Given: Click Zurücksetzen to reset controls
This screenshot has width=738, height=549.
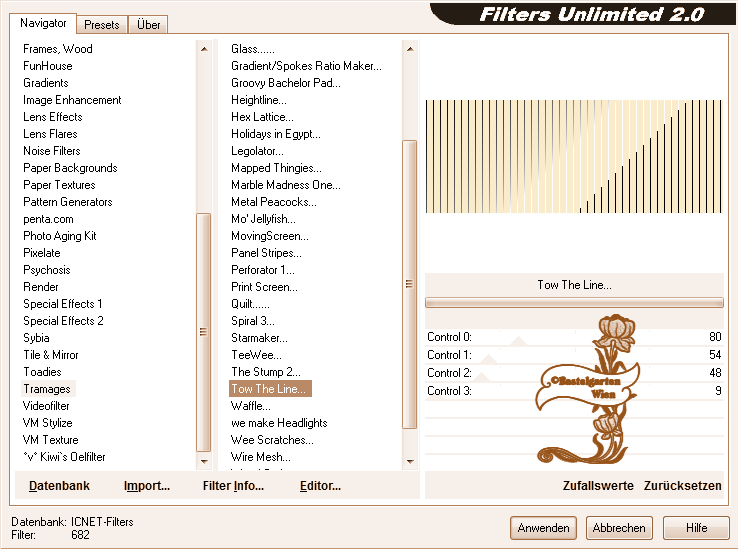Looking at the screenshot, I should [682, 485].
